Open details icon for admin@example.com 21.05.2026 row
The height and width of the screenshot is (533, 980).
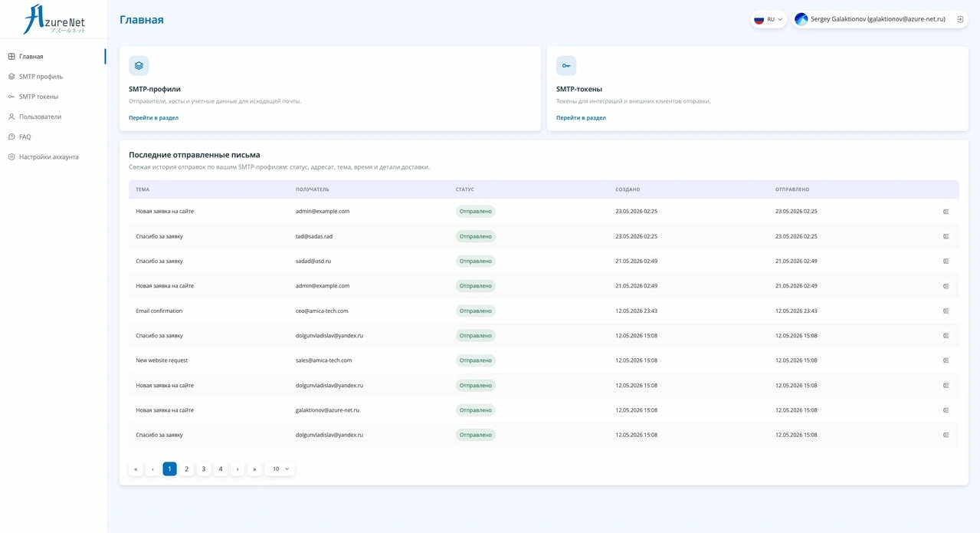[946, 286]
